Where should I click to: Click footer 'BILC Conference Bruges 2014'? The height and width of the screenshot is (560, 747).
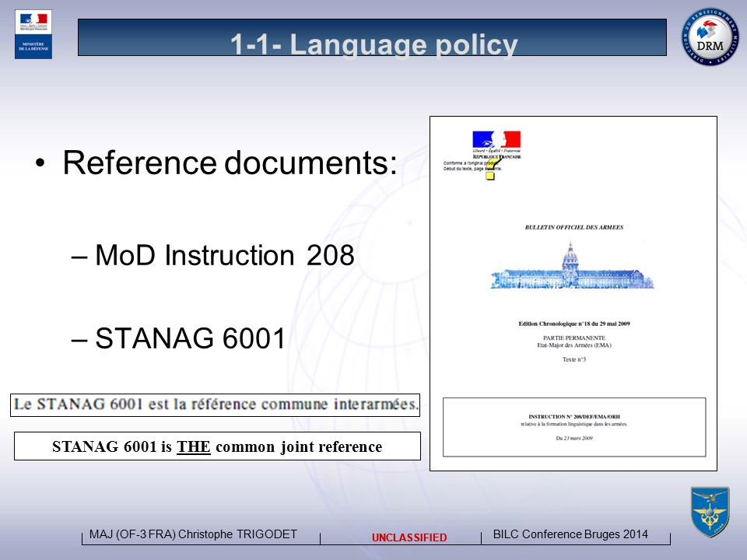[570, 534]
